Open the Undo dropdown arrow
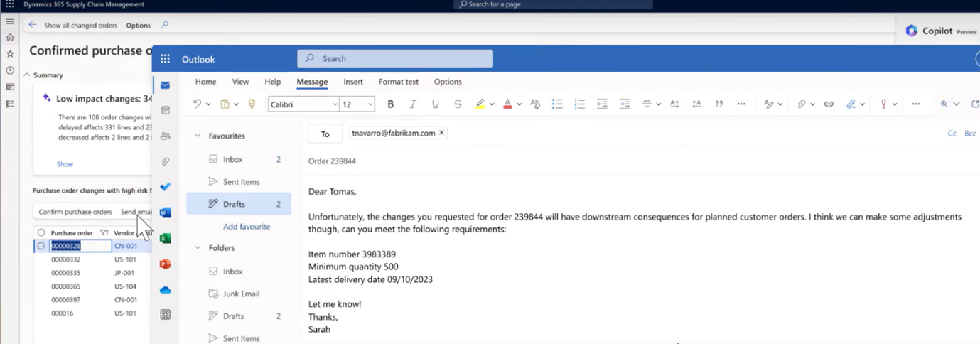 [x=208, y=104]
